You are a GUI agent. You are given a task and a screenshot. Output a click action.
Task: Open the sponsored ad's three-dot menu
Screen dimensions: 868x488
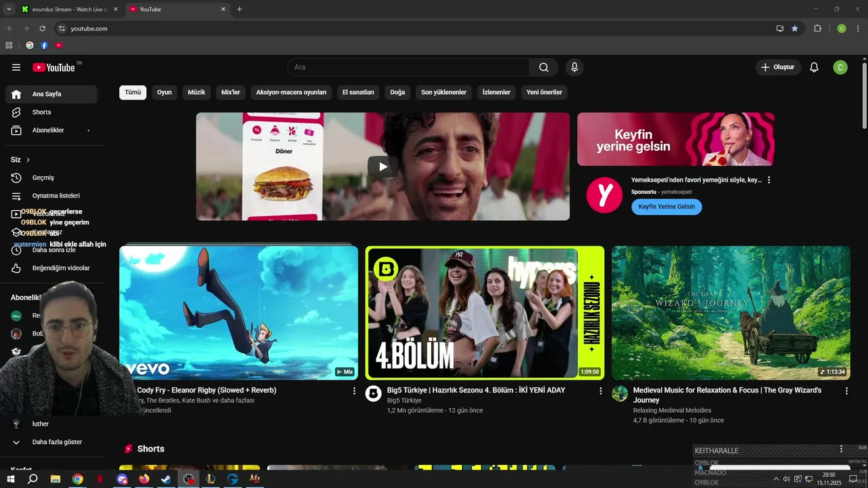coord(769,180)
